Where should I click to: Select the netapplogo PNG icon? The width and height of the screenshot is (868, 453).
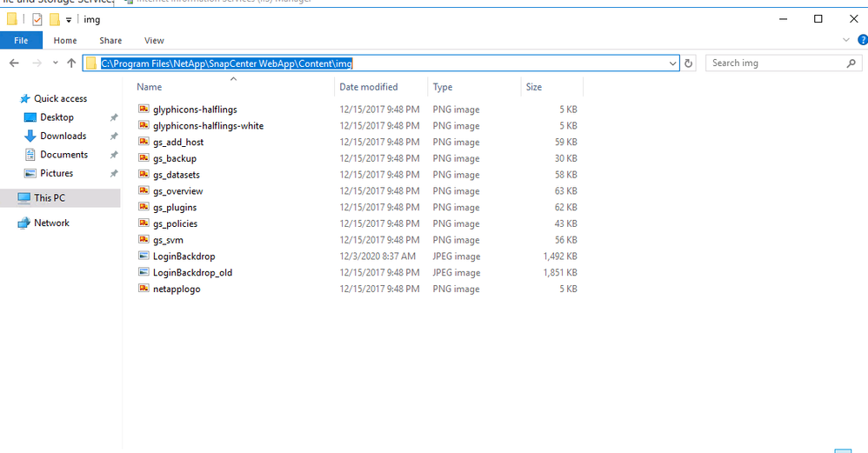point(144,288)
